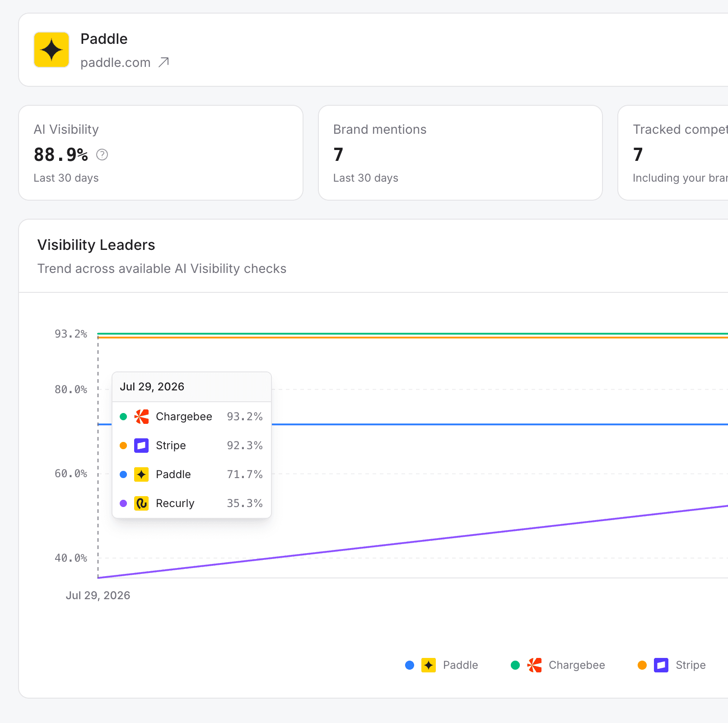Click the green Chargebee dot in tooltip
The height and width of the screenshot is (723, 728).
(x=123, y=417)
